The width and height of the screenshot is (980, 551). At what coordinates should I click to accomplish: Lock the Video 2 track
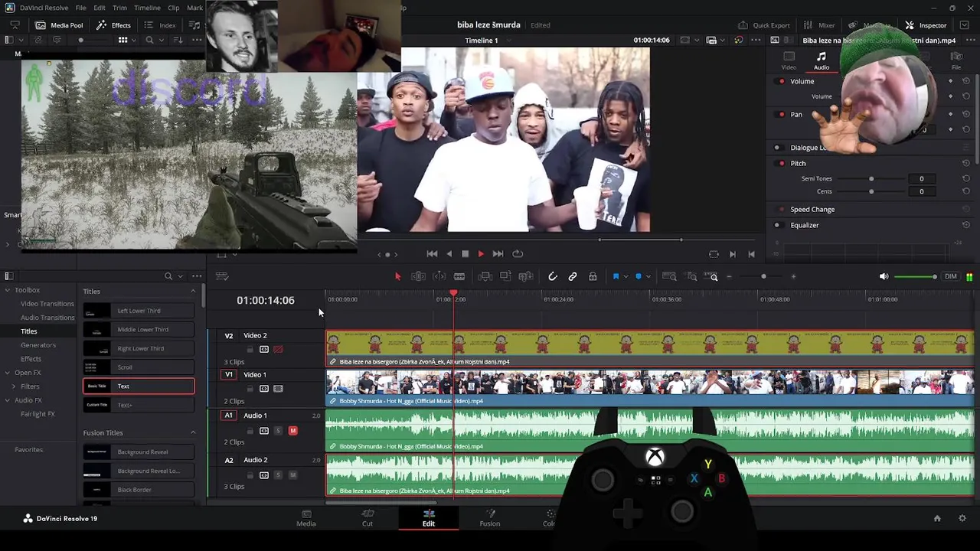coord(250,349)
